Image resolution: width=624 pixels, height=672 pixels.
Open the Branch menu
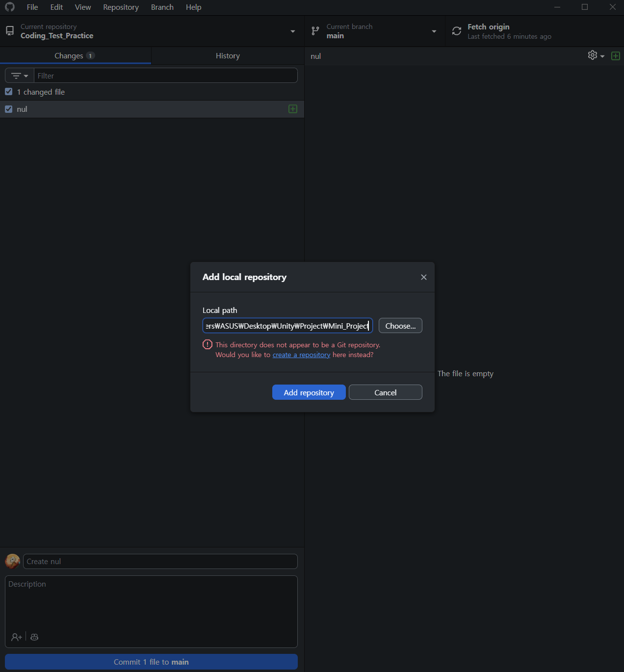coord(162,7)
